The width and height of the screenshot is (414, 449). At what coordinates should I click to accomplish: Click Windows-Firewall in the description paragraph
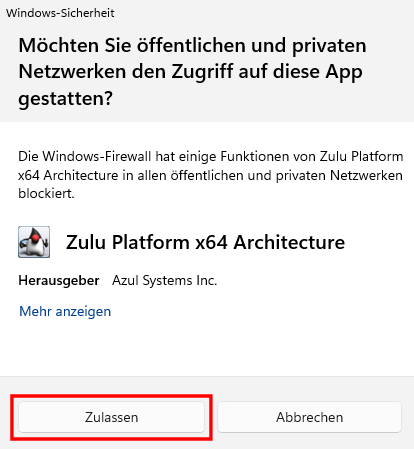click(x=97, y=156)
